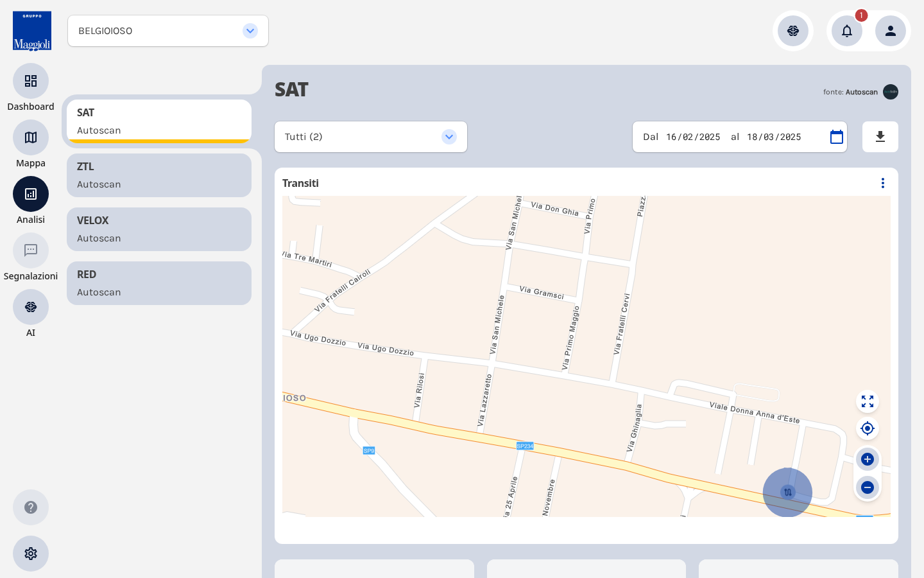Select the RED Autoscan tab
The height and width of the screenshot is (578, 924).
[159, 283]
